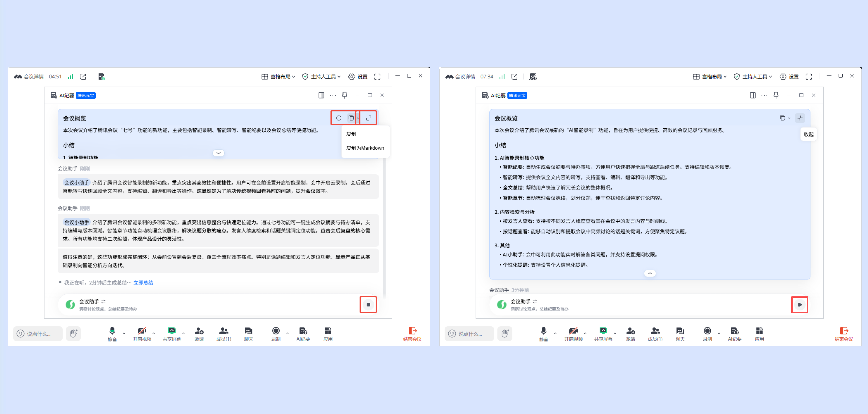
Task: Select 复制 from the copy menu
Action: coord(351,134)
